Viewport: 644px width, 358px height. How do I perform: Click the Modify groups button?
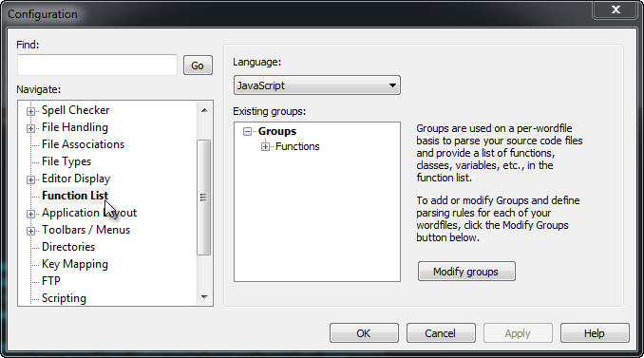466,272
